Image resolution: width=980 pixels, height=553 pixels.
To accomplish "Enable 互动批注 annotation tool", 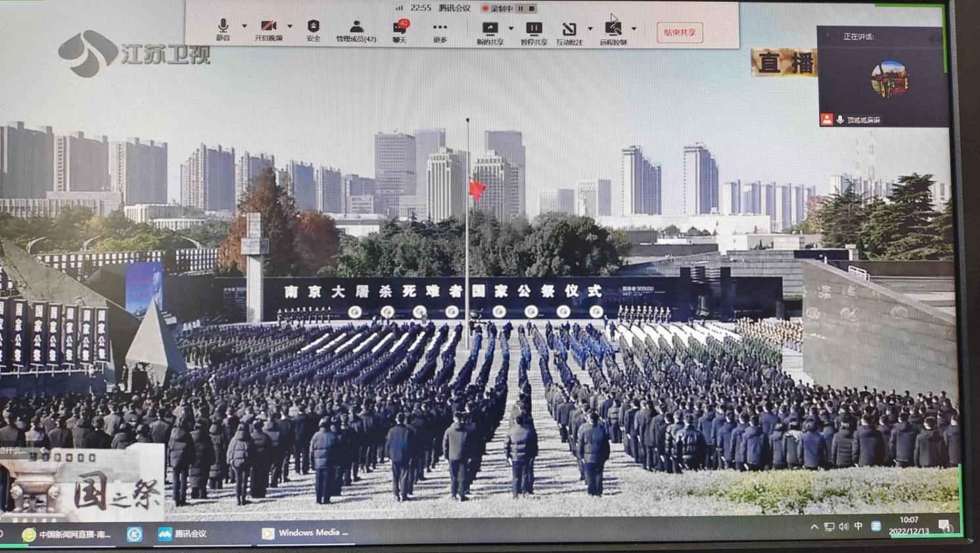I will click(569, 30).
